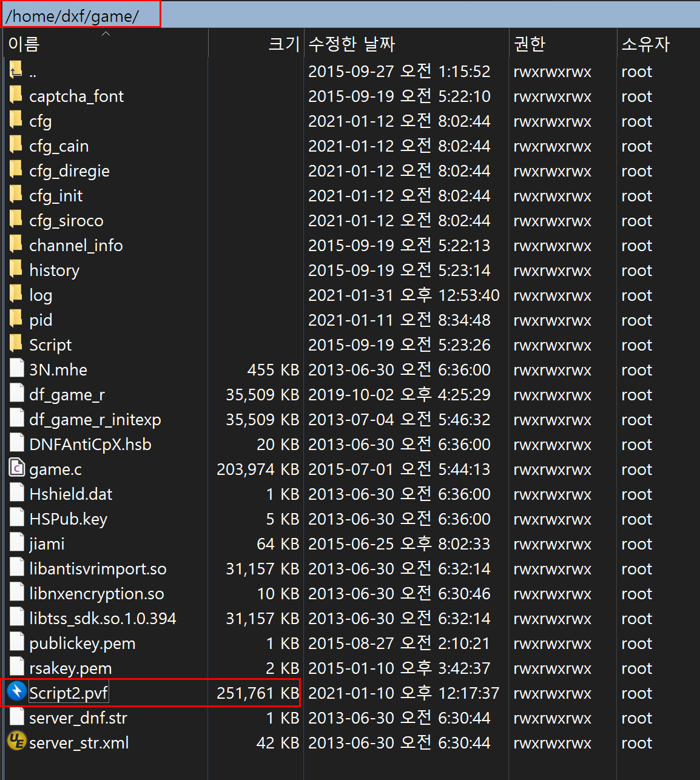The width and height of the screenshot is (700, 780).
Task: Sort by the 크기 column header
Action: coord(256,44)
